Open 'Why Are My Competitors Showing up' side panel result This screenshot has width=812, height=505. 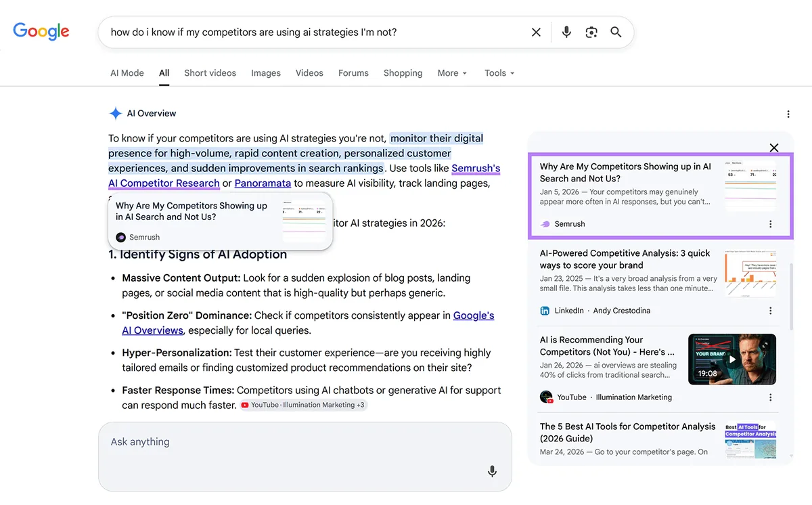(x=625, y=173)
